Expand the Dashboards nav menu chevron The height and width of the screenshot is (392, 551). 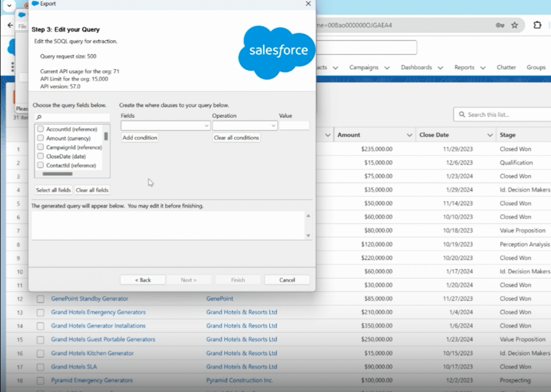pos(440,68)
